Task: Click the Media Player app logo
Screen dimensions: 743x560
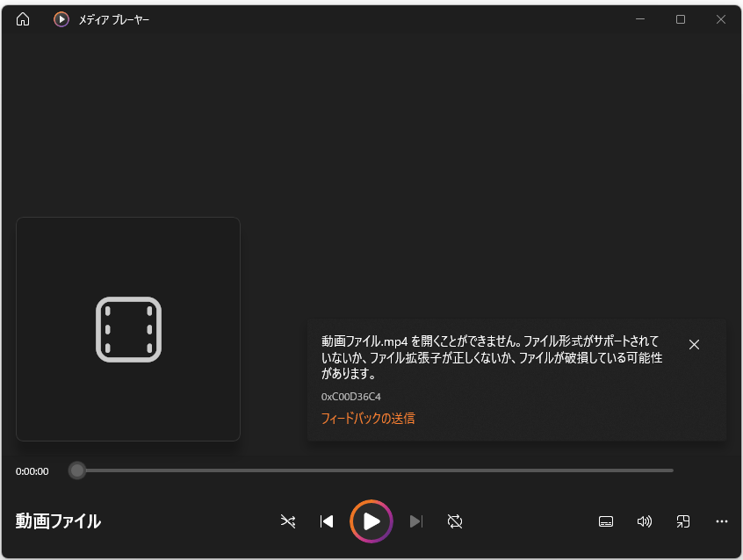Action: (61, 19)
